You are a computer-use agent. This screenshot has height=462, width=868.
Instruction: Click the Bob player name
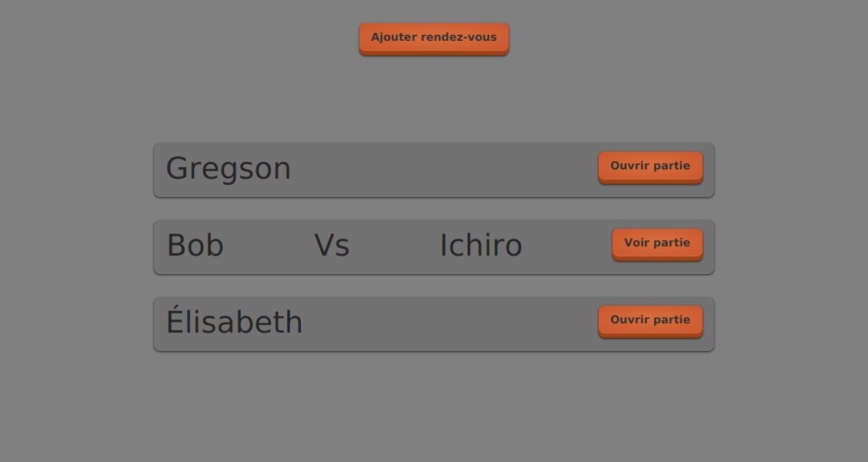[x=195, y=246]
